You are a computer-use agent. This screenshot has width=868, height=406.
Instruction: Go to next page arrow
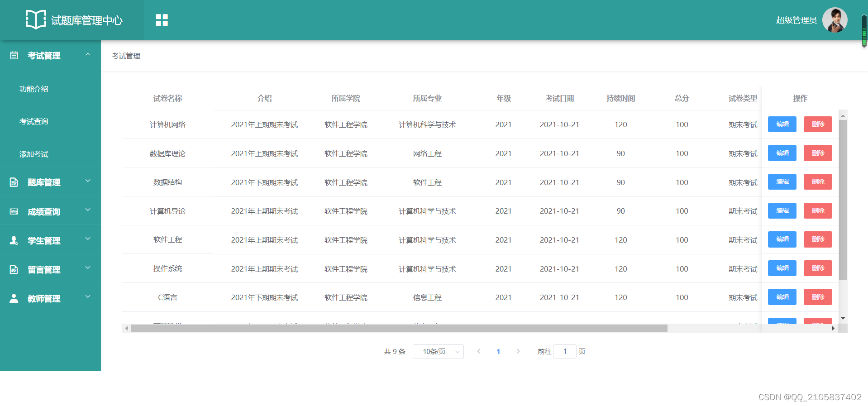518,351
